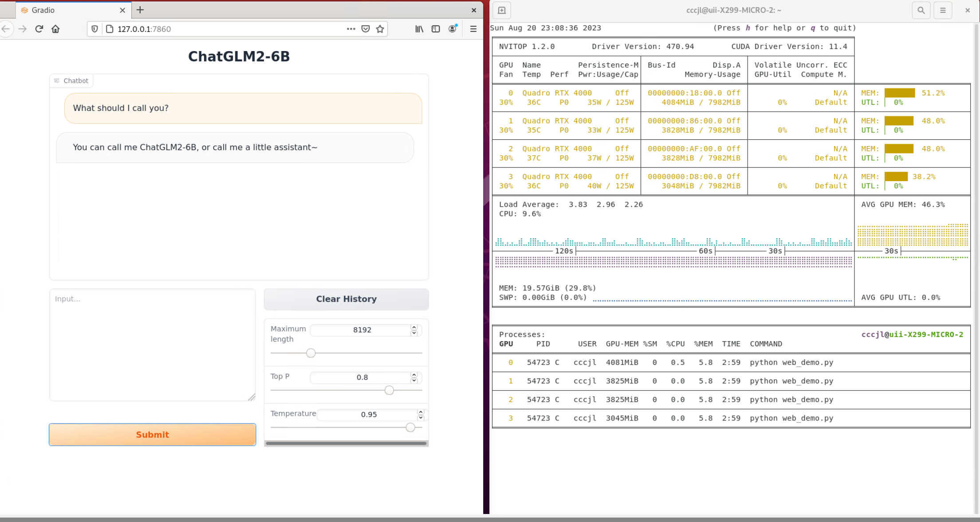Increase the Maximum length stepper value
Image resolution: width=980 pixels, height=522 pixels.
(414, 327)
